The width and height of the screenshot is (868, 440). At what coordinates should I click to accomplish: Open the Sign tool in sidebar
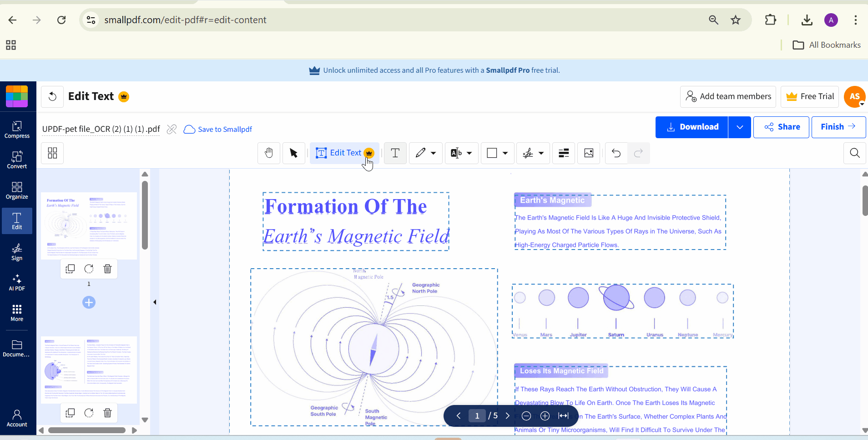click(x=17, y=252)
